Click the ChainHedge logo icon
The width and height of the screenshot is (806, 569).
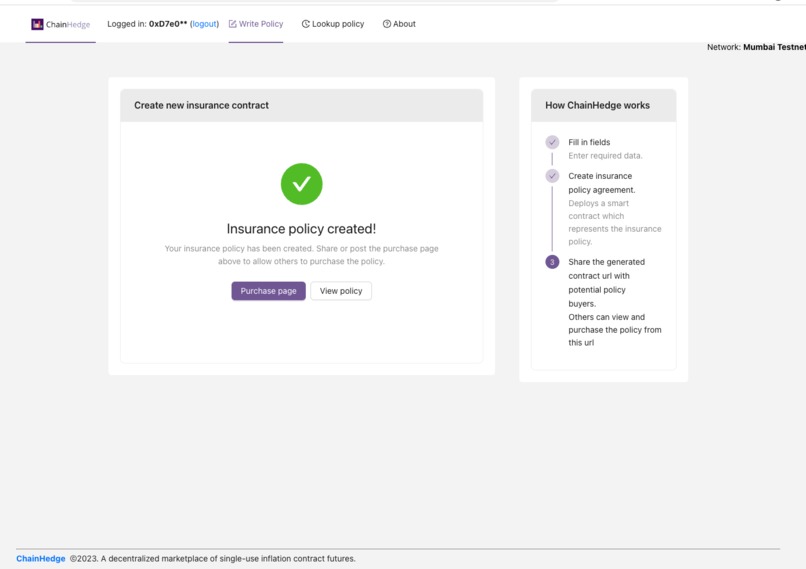click(37, 24)
